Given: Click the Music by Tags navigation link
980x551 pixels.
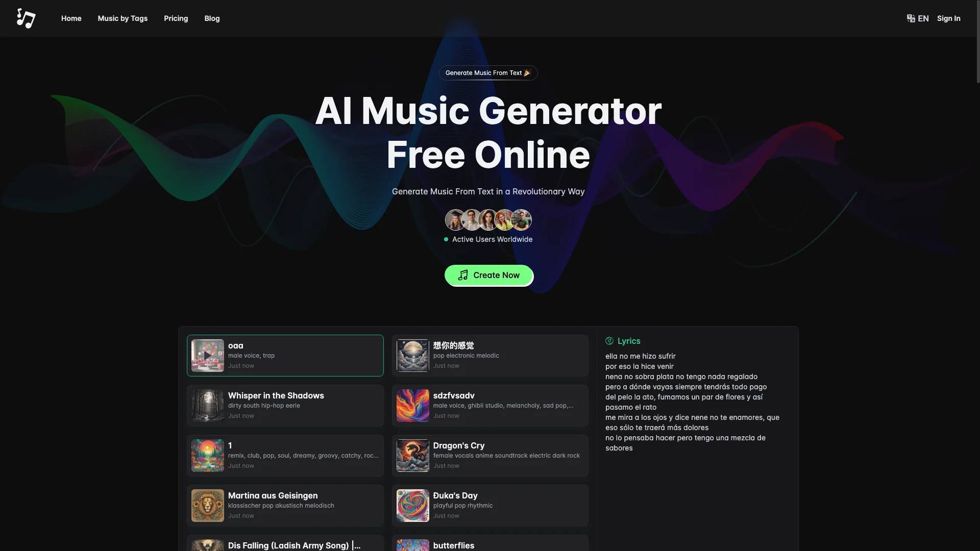Looking at the screenshot, I should [122, 18].
